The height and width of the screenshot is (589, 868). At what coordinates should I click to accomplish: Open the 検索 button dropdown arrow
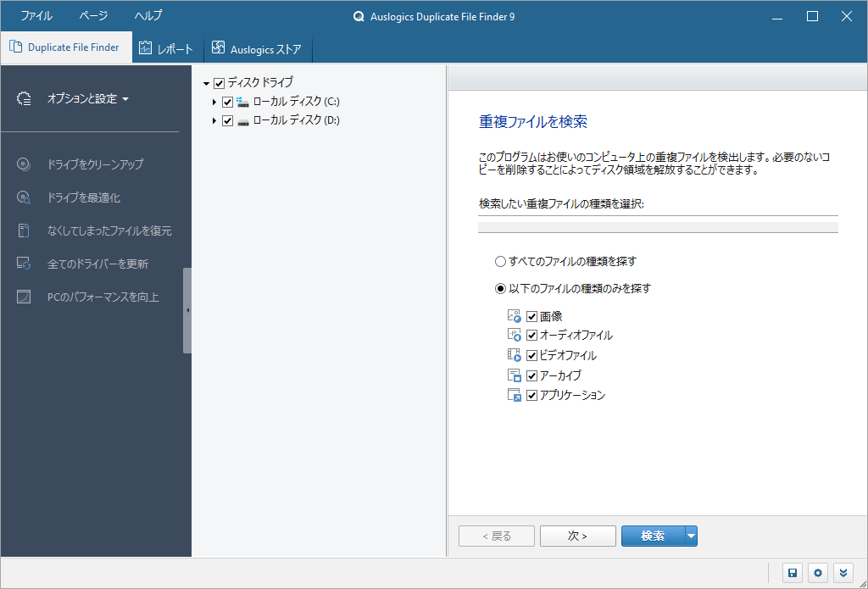690,536
